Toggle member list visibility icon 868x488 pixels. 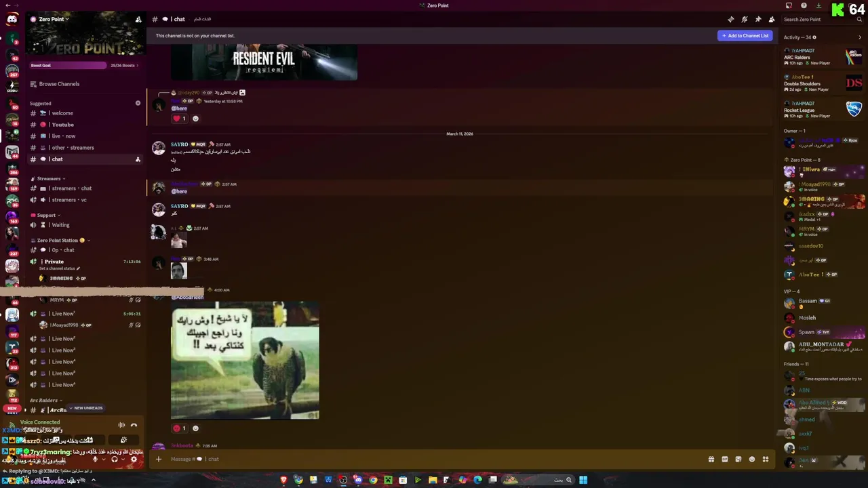[771, 19]
